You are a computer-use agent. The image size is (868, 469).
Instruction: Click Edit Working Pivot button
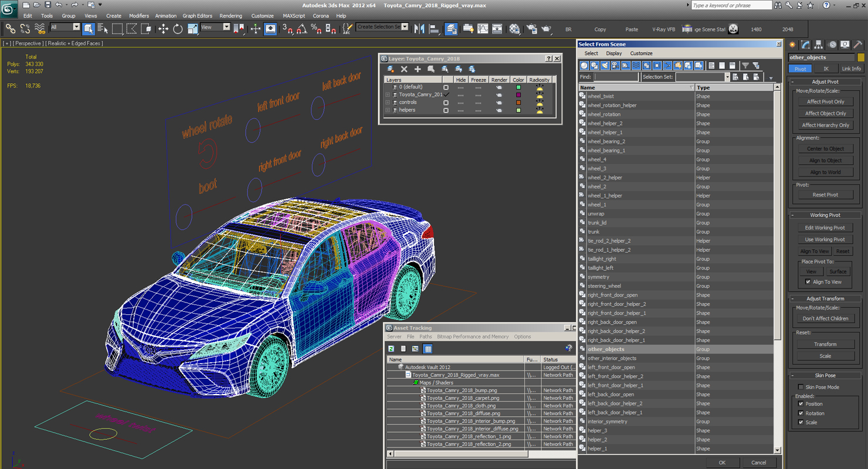(x=825, y=228)
